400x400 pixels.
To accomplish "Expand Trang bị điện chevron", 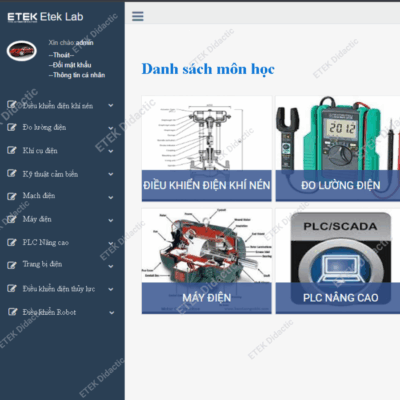I will (x=111, y=266).
